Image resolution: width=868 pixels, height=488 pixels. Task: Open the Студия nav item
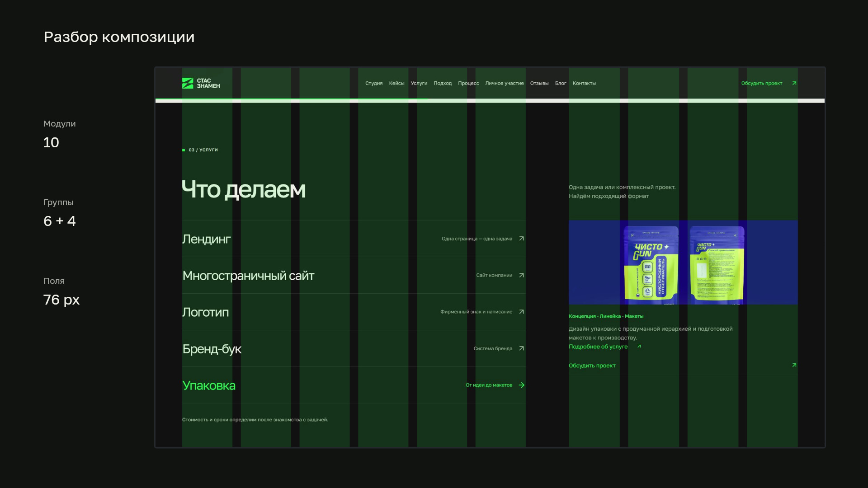[x=374, y=83]
